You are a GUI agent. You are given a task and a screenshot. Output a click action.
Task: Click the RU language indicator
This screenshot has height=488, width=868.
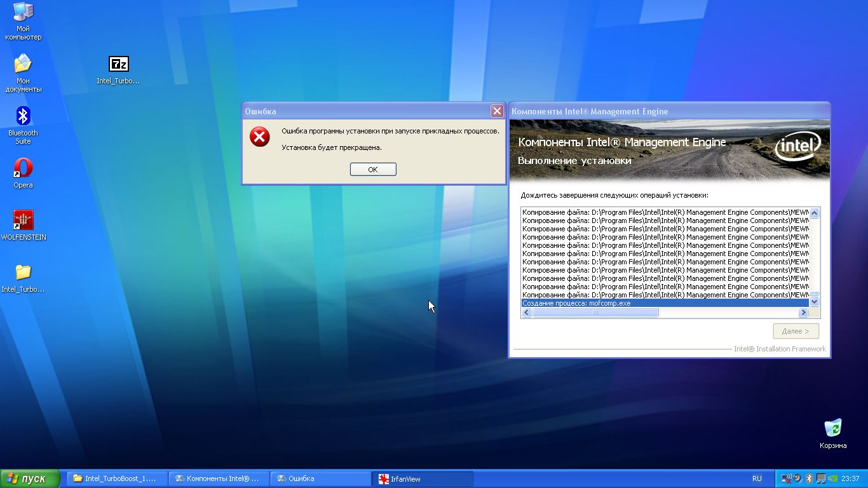757,478
